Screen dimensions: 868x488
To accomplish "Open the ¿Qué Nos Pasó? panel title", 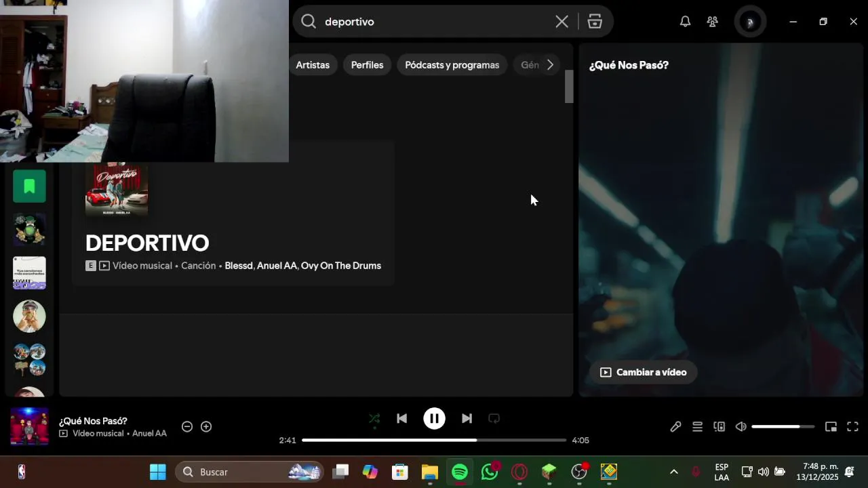I will coord(629,65).
